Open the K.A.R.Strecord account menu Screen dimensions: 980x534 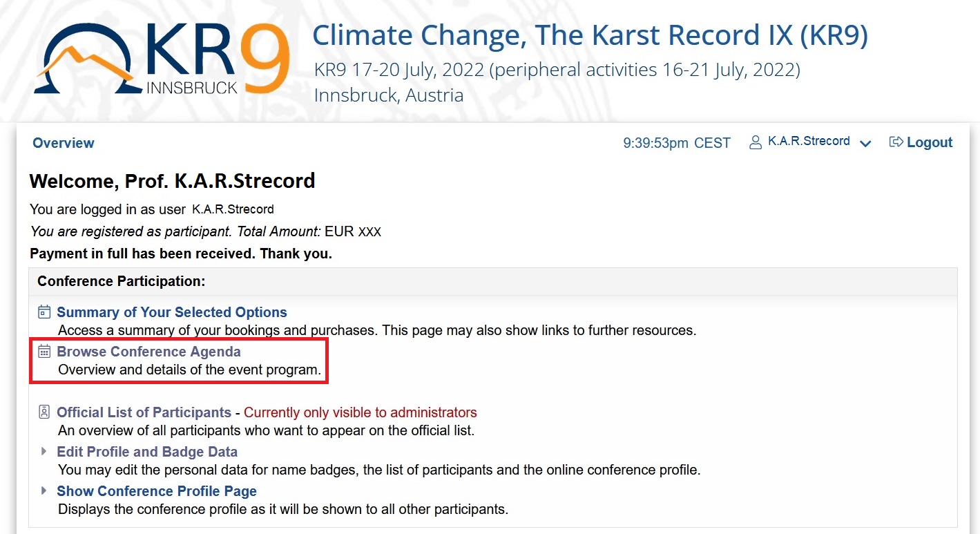(808, 142)
